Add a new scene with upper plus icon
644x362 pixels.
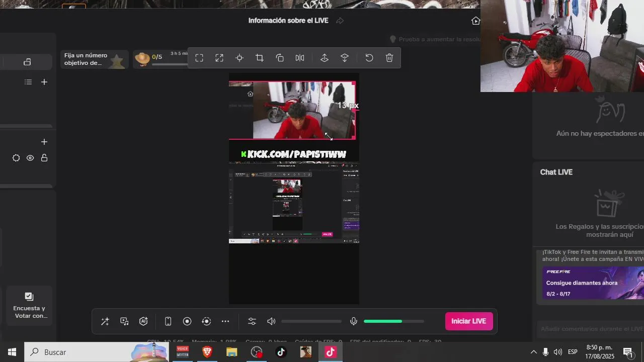[44, 82]
